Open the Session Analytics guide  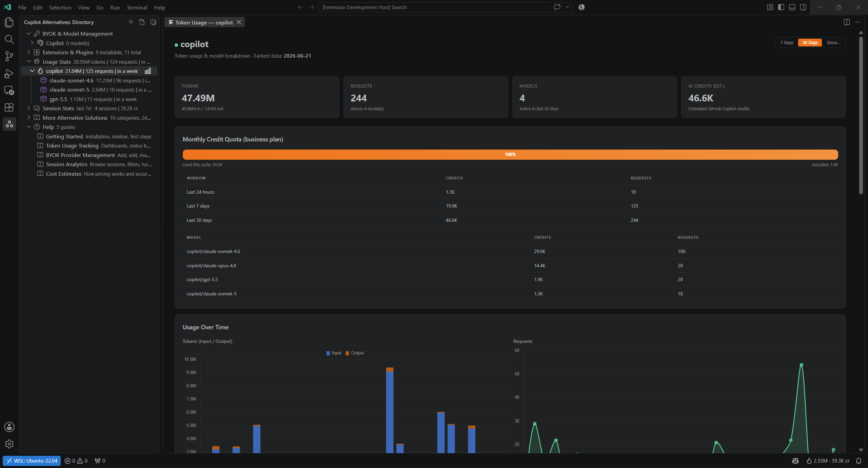point(90,164)
